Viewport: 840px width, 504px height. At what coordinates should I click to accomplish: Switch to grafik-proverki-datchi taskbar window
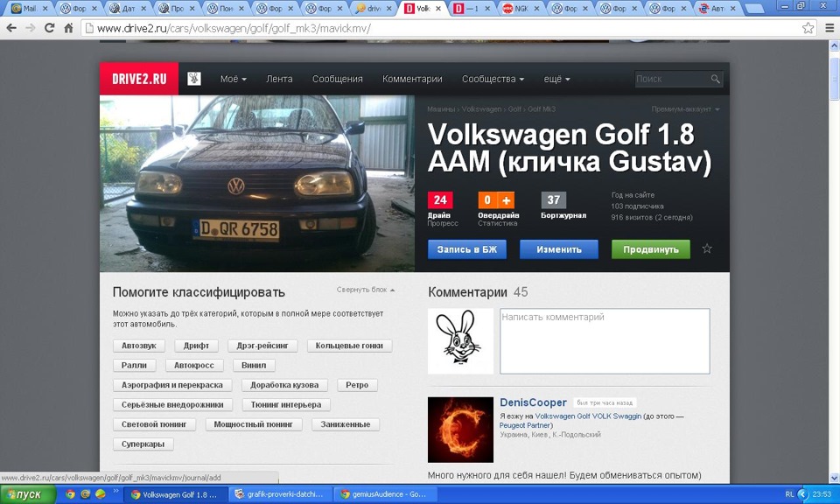coord(280,494)
